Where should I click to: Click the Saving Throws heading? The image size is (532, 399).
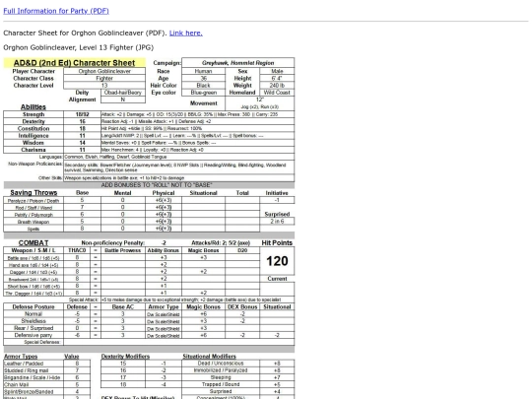(x=33, y=193)
